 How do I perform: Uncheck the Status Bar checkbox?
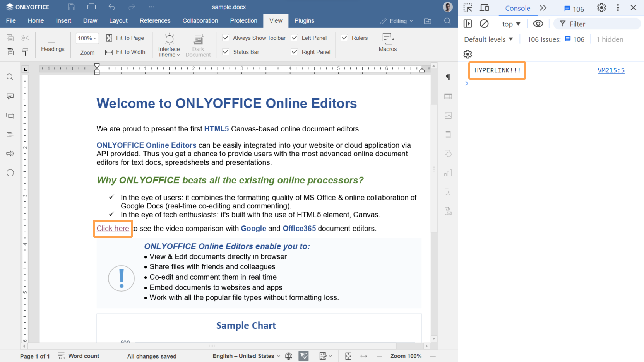(x=226, y=52)
